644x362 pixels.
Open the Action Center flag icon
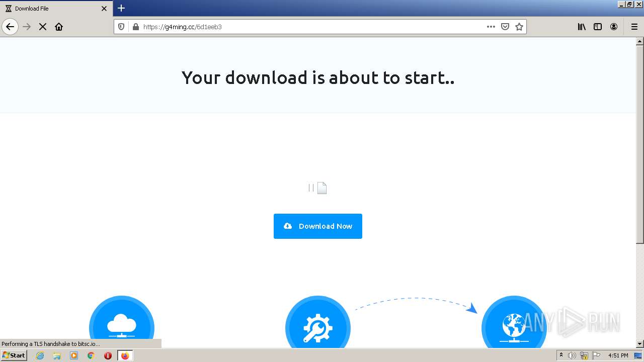596,355
